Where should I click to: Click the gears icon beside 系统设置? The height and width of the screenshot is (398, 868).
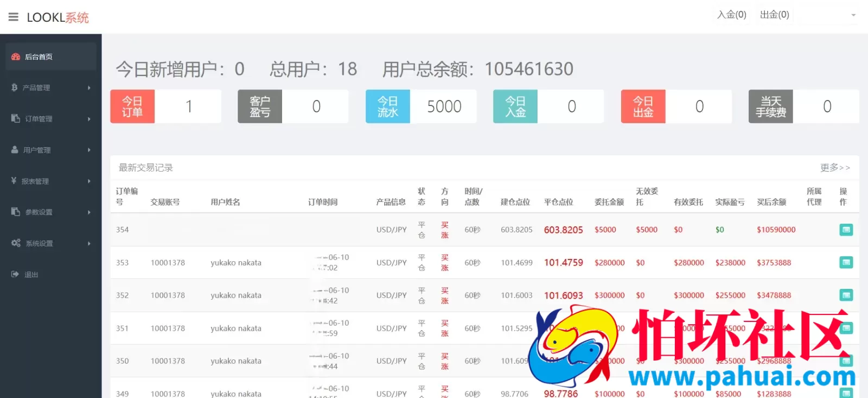(x=16, y=243)
